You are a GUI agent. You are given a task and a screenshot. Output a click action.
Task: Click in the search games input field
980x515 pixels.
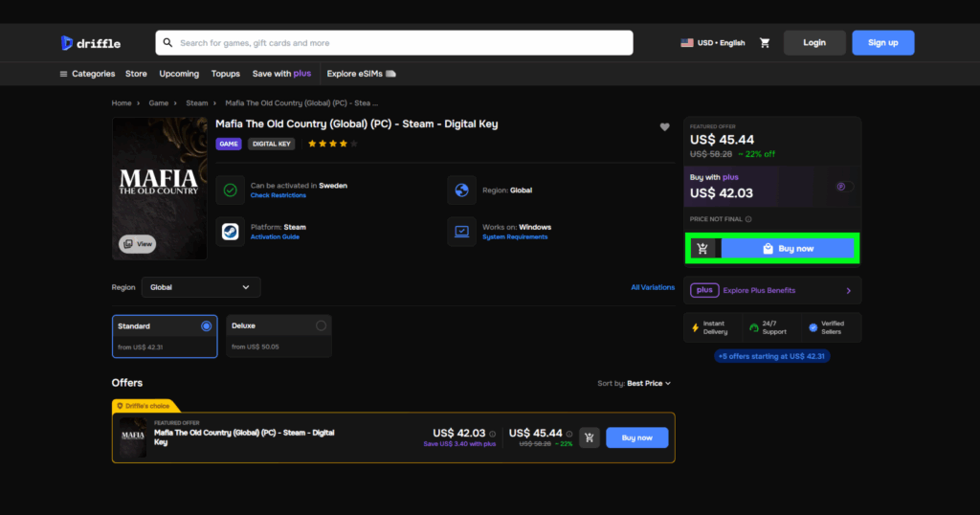click(x=402, y=43)
